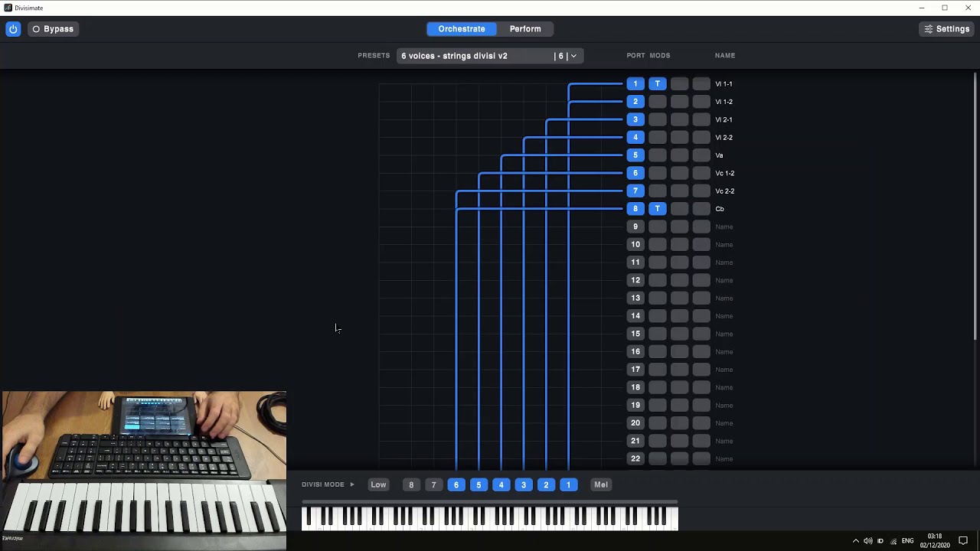Toggle divisi voice 2
The height and width of the screenshot is (551, 980).
click(546, 484)
